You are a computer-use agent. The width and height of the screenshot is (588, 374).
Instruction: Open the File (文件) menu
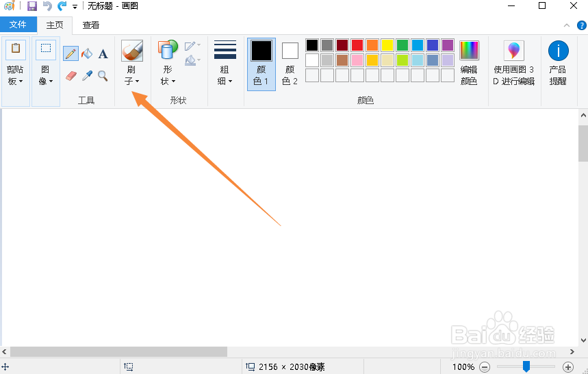tap(18, 25)
